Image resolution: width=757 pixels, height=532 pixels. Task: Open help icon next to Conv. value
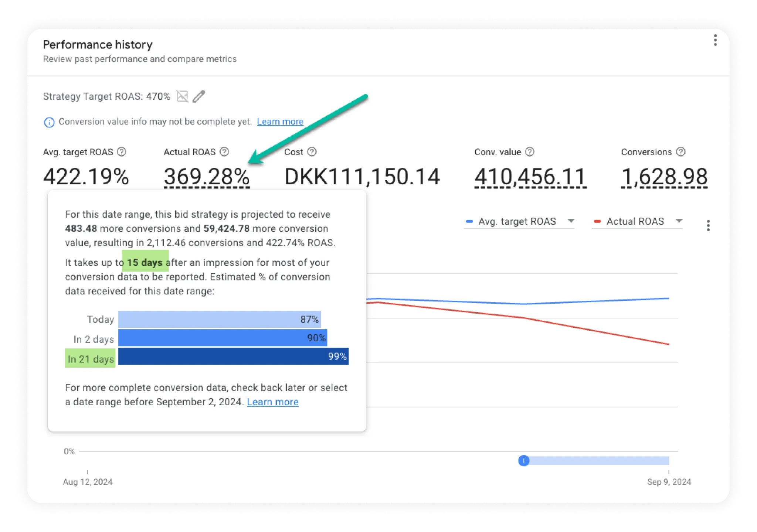click(530, 152)
